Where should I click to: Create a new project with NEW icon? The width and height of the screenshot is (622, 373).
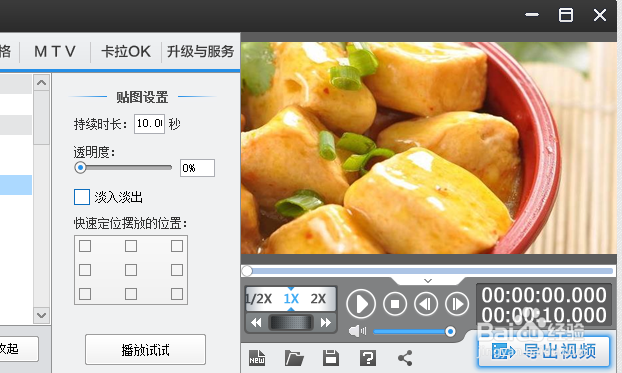click(x=257, y=358)
